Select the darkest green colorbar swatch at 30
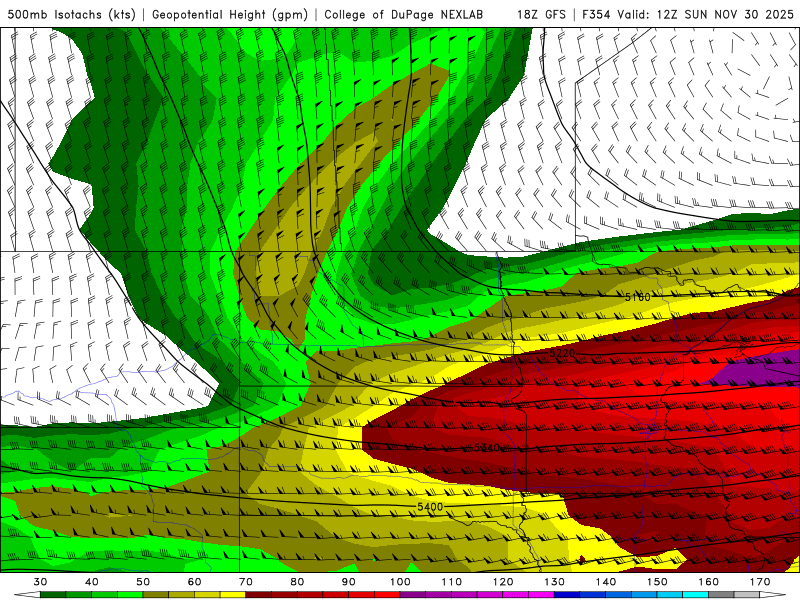 53,595
